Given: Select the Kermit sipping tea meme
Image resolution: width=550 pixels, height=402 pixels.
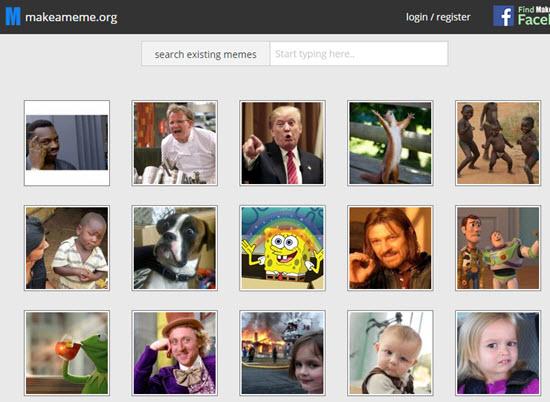Looking at the screenshot, I should [67, 353].
